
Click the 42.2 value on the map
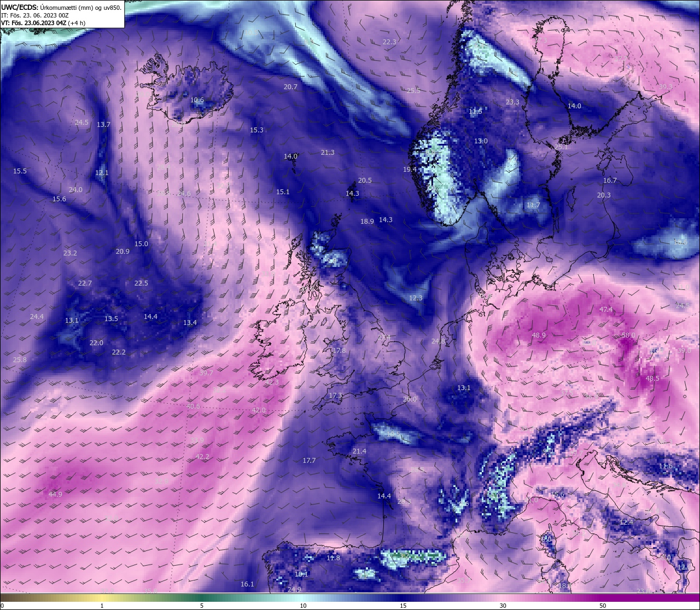coord(202,457)
